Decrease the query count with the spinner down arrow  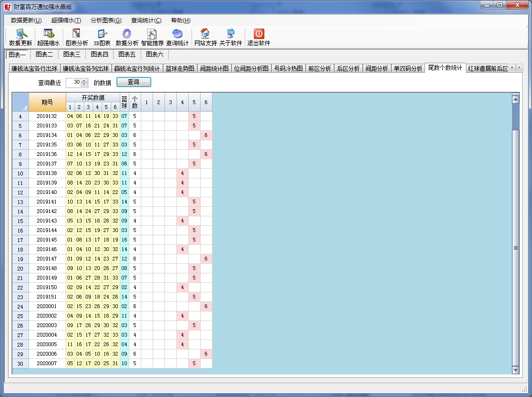(85, 85)
